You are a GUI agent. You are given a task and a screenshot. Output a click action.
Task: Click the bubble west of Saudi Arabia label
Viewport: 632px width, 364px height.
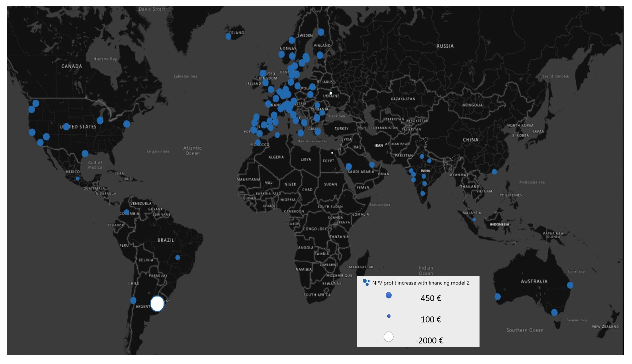(348, 166)
